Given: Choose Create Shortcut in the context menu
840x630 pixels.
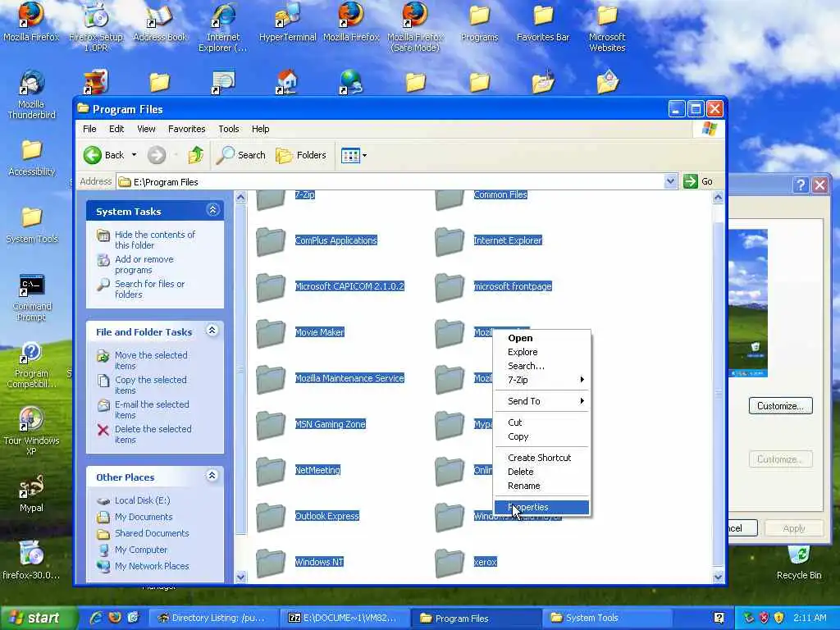Looking at the screenshot, I should [x=541, y=458].
